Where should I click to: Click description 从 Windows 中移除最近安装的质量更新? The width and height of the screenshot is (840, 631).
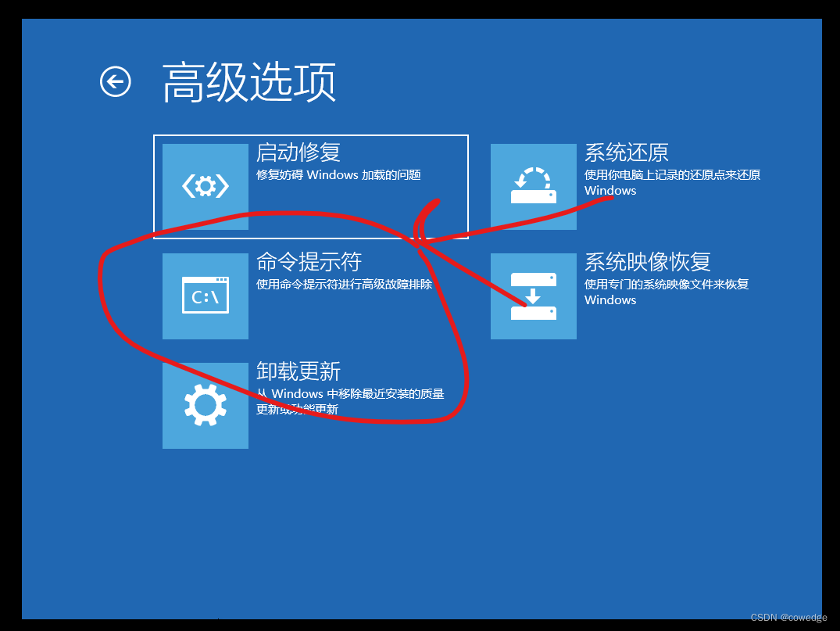point(350,401)
